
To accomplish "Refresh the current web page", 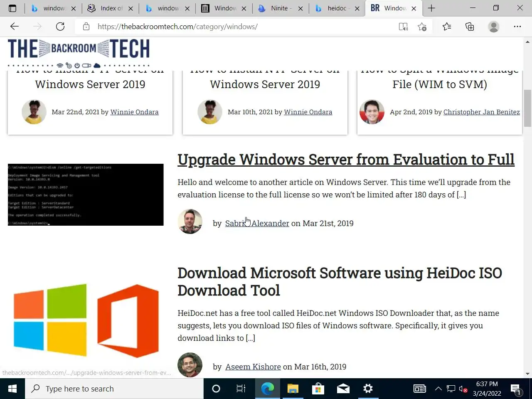I will coord(60,27).
